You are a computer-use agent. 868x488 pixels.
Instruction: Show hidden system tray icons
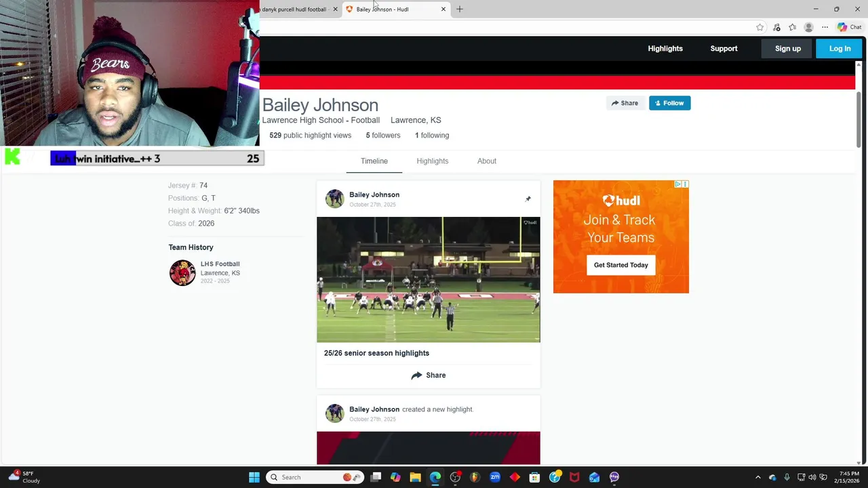(758, 477)
